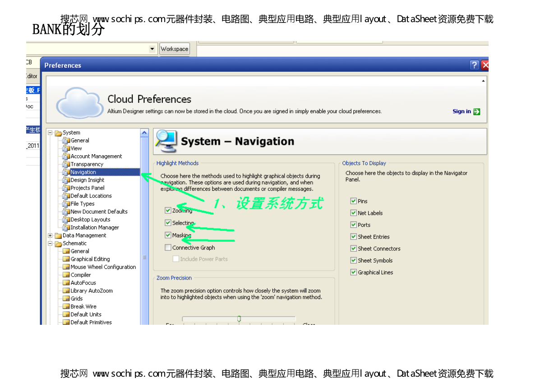
Task: Click the AutoFocus page icon
Action: pyautogui.click(x=66, y=283)
